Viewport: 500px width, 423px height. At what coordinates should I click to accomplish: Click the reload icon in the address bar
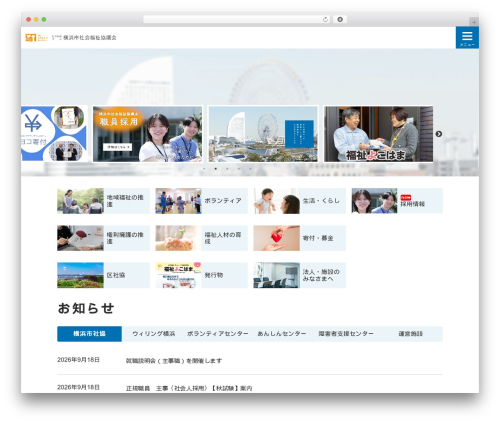click(x=325, y=19)
